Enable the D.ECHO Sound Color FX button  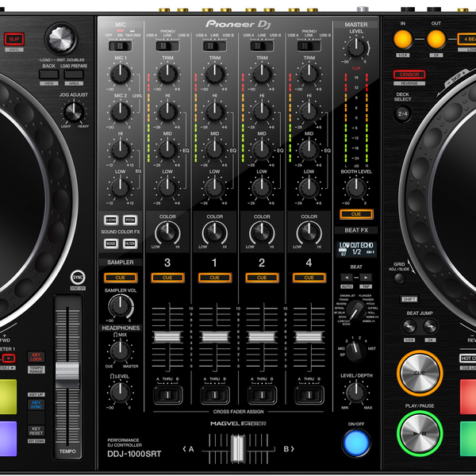[x=111, y=220]
